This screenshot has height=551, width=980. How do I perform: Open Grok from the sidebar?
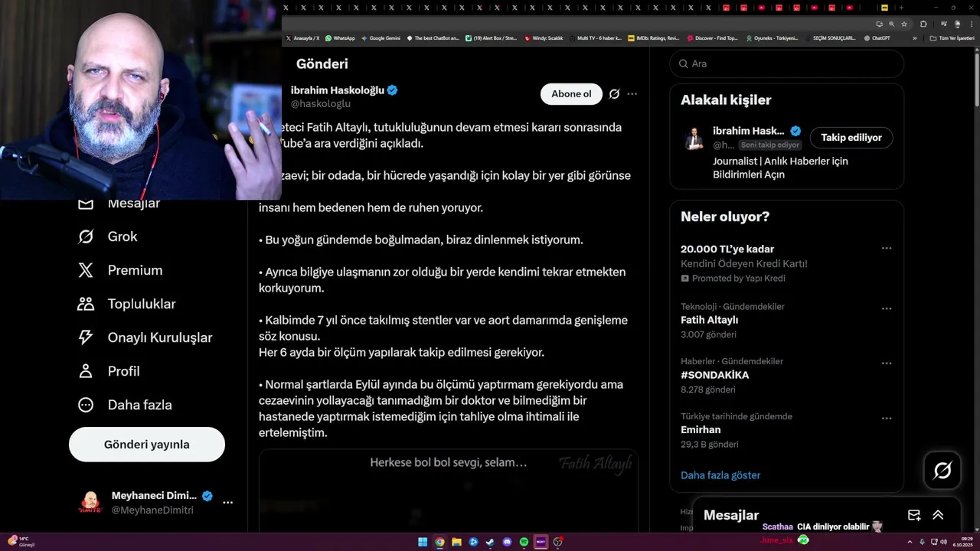pyautogui.click(x=107, y=236)
